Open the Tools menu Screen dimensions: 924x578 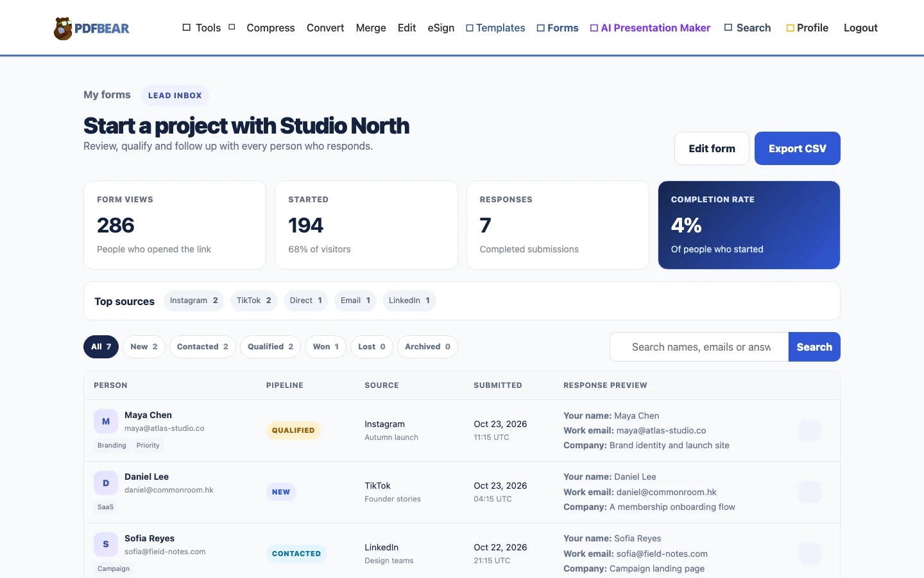point(208,28)
